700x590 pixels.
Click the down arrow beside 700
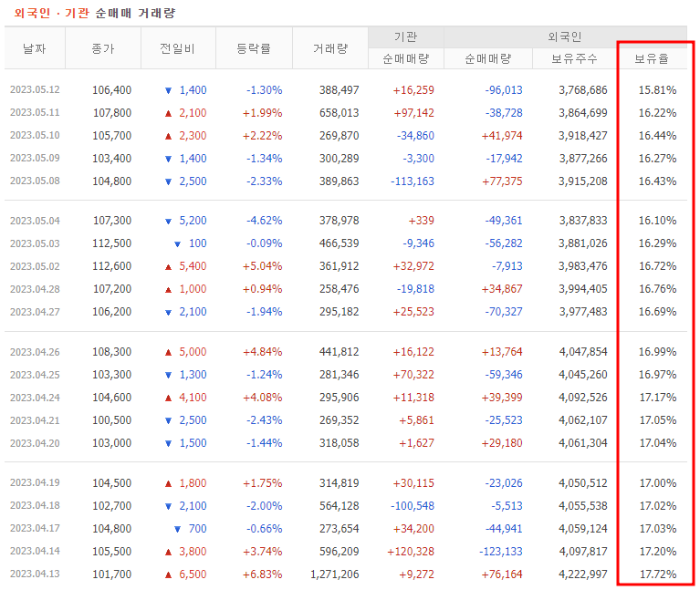177,529
